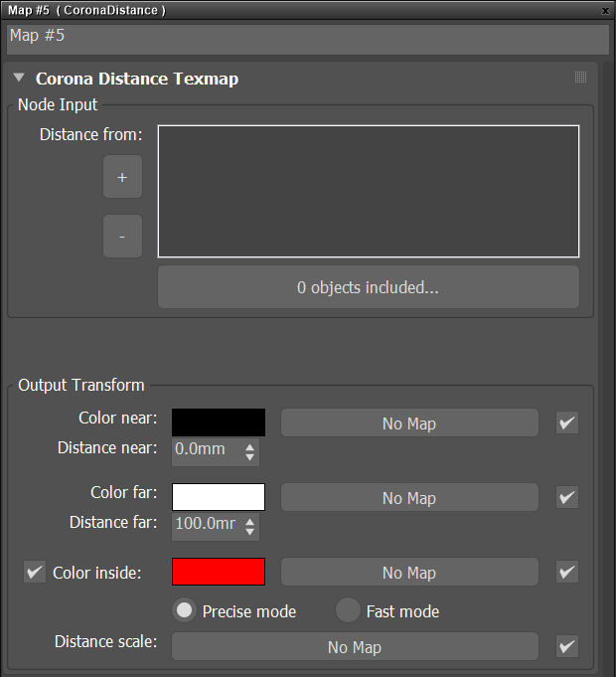Open the '0 objects included...' list

[x=369, y=287]
